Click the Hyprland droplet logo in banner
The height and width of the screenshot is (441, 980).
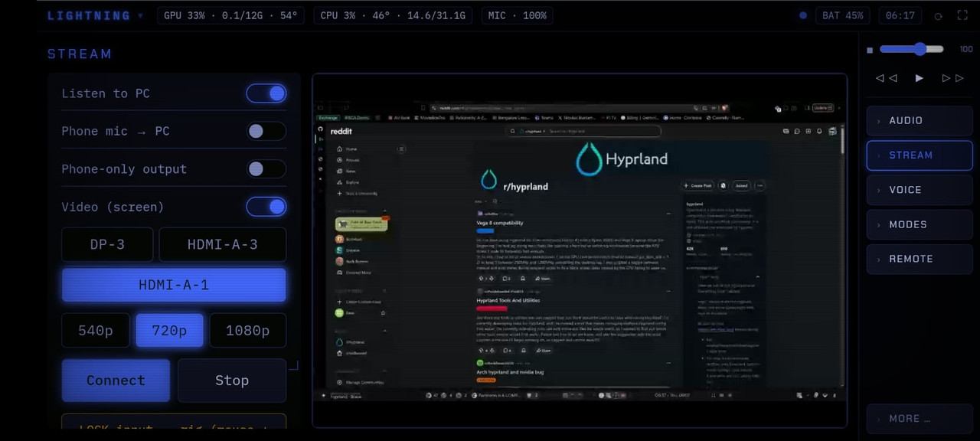[589, 158]
